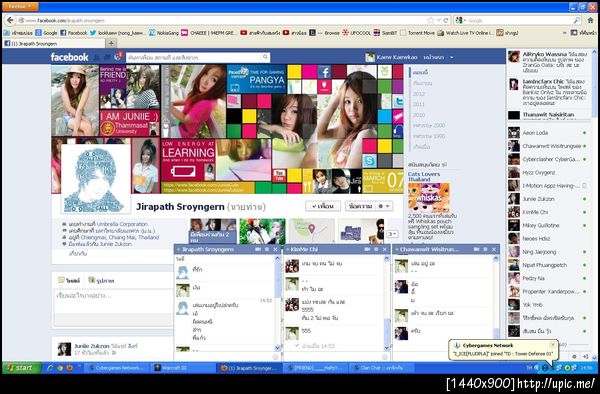This screenshot has height=394, width=600.
Task: Chat with Aeon Loda in the sidebar
Action: pos(548,133)
